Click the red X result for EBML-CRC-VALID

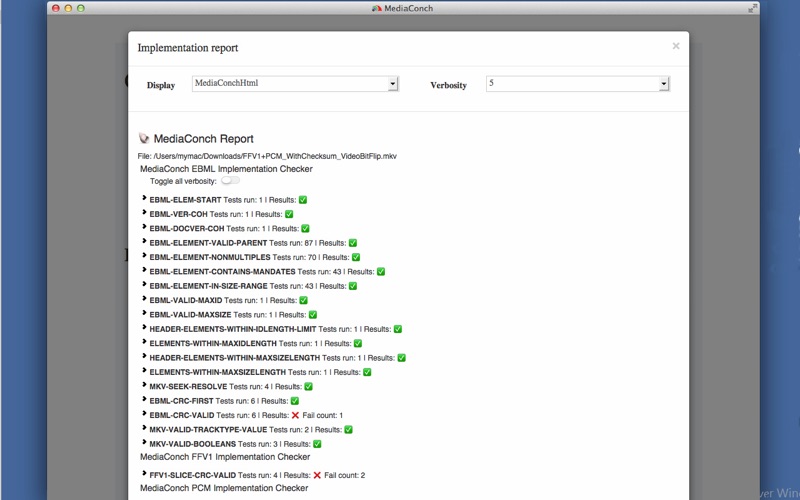pyautogui.click(x=295, y=415)
